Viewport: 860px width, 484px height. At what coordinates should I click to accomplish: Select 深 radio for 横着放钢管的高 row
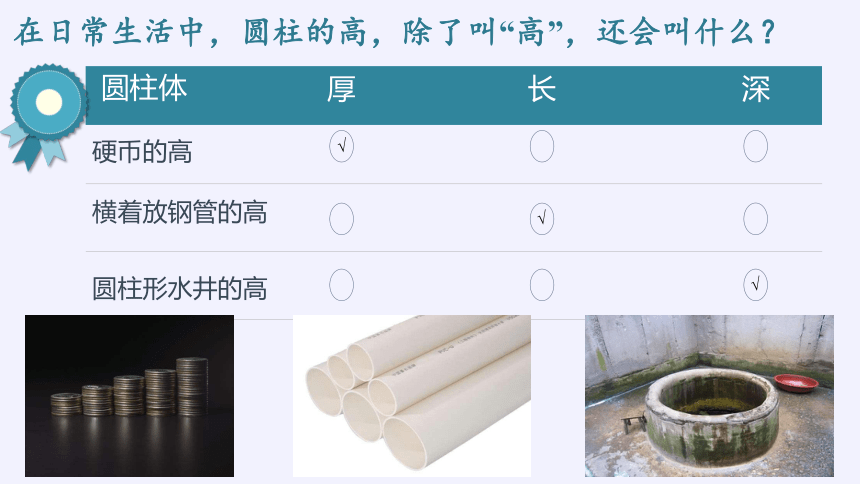[755, 219]
